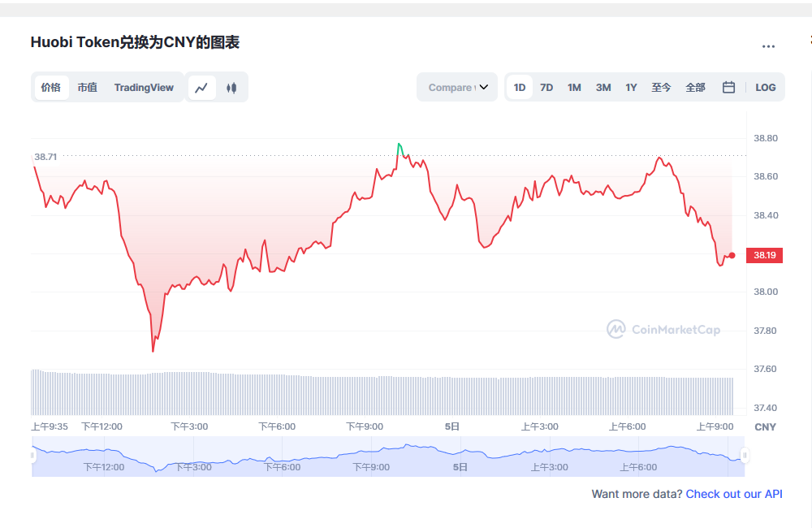Choose the 至今 time range

[x=661, y=88]
